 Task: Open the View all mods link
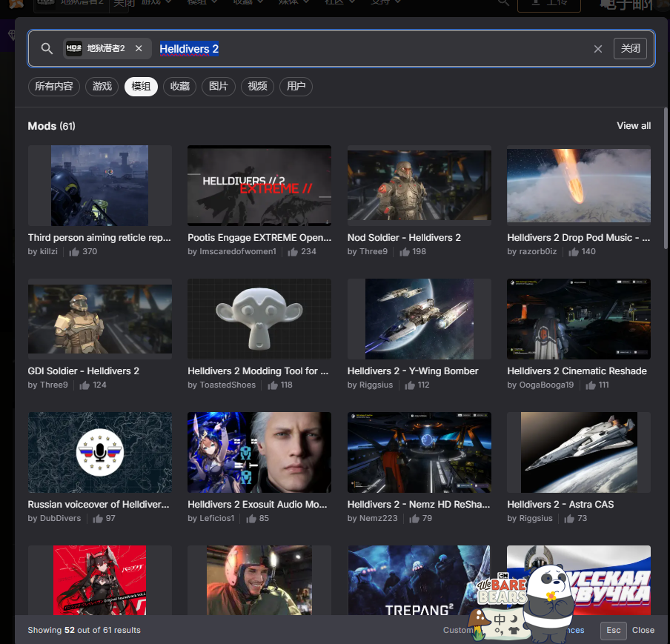click(x=634, y=126)
